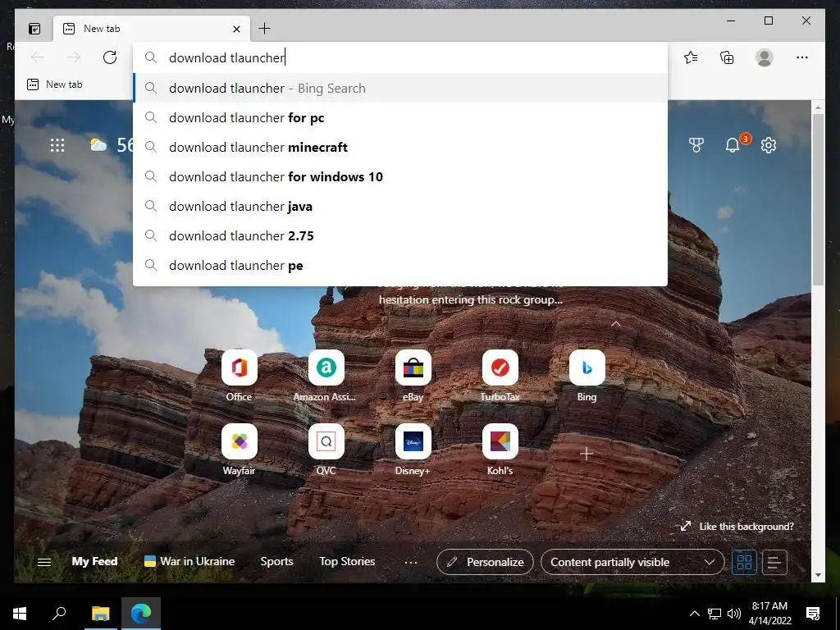Click 'Like this background?' link
The image size is (840, 630).
click(x=737, y=526)
